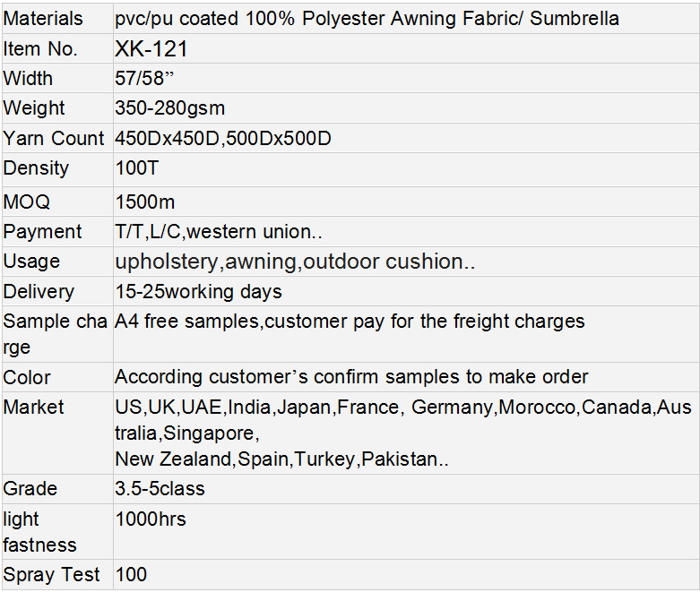Click the Materials label cell
The image size is (700, 592).
point(43,19)
